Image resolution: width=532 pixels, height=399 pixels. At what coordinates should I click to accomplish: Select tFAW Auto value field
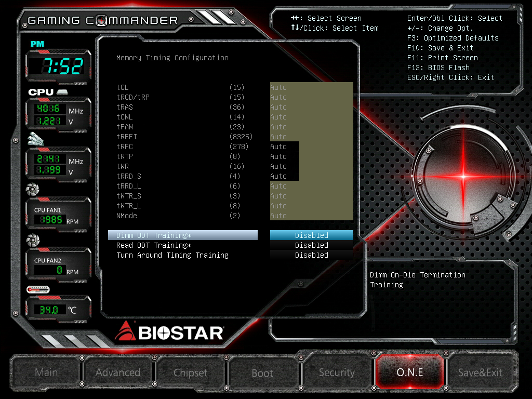click(x=312, y=127)
